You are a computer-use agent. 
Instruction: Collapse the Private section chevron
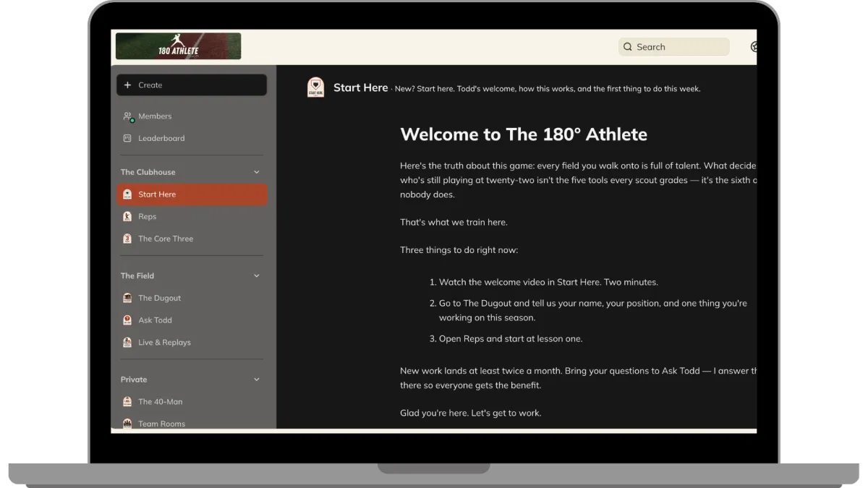click(257, 380)
